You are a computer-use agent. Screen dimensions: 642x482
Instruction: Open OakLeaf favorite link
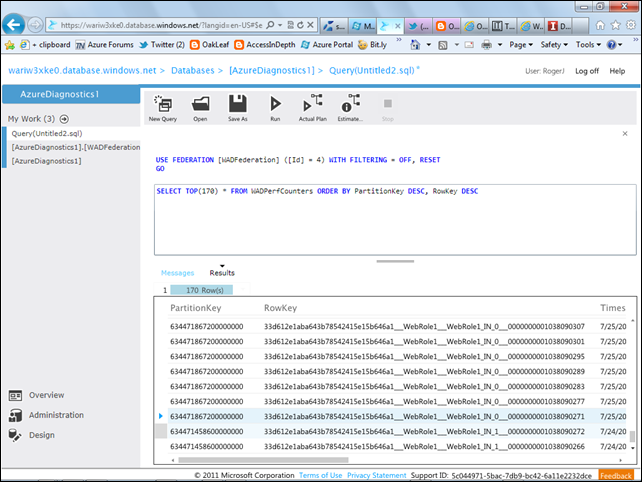tap(210, 45)
